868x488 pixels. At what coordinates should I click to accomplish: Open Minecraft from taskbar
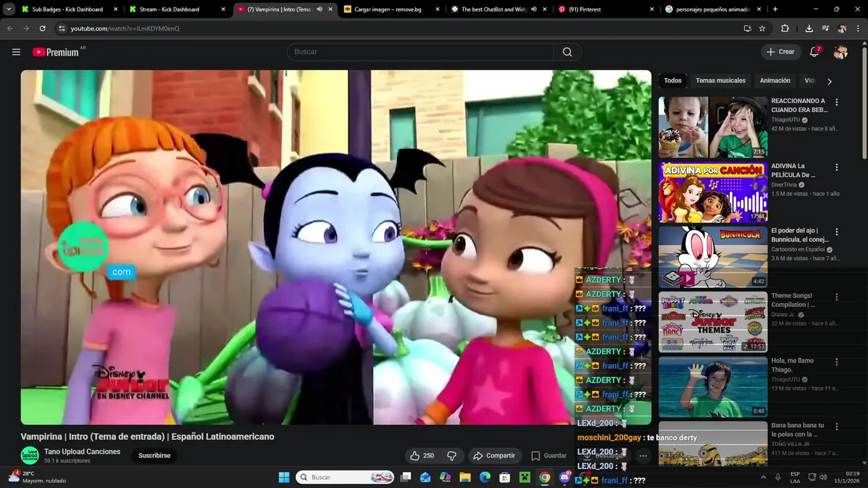coord(524,477)
